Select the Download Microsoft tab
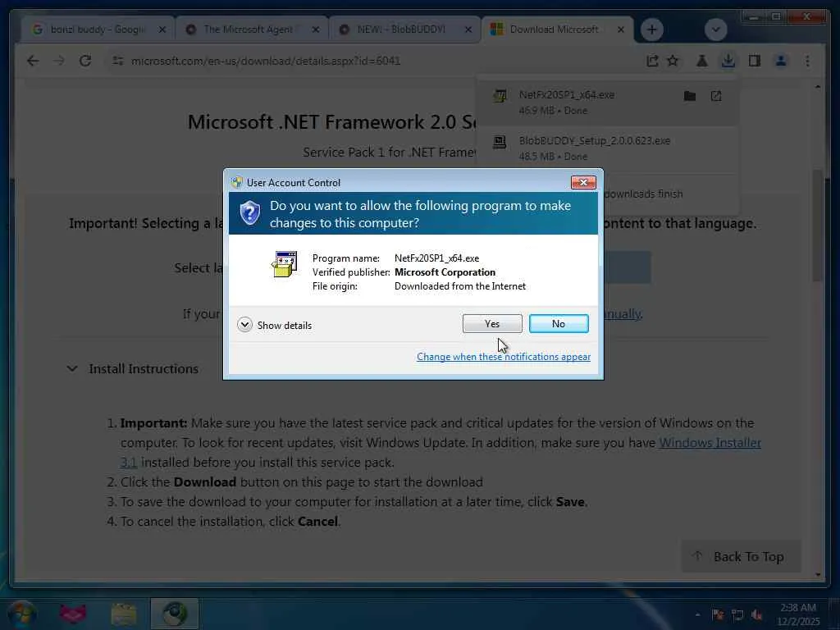The image size is (840, 630). coord(554,30)
